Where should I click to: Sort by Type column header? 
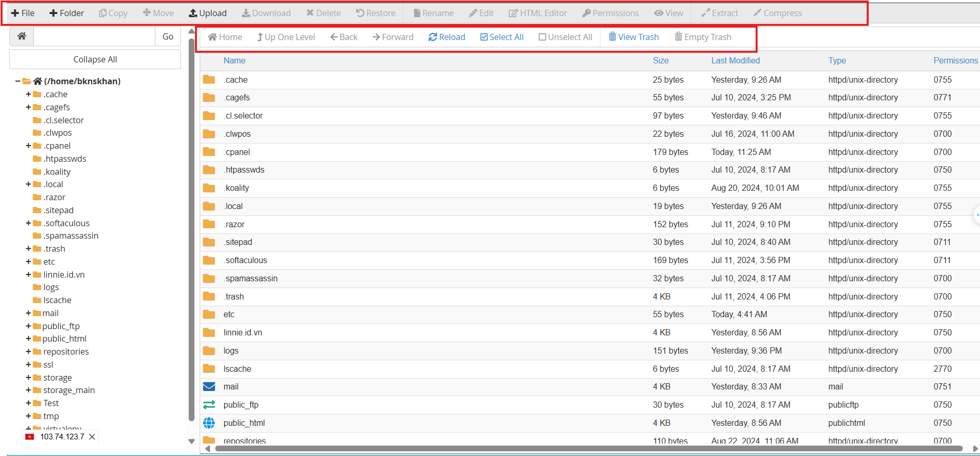[837, 60]
